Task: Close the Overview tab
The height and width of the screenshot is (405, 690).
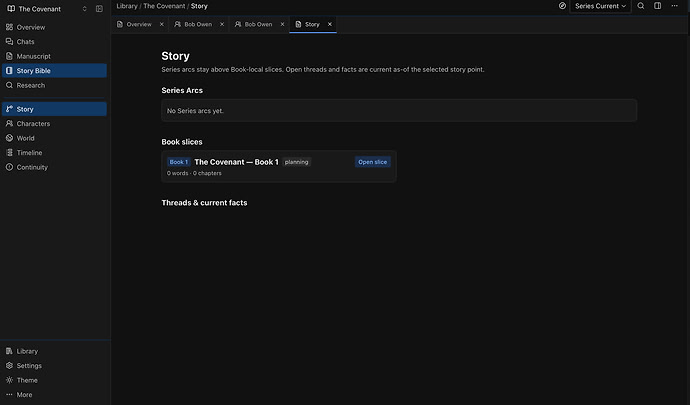Action: pyautogui.click(x=161, y=25)
